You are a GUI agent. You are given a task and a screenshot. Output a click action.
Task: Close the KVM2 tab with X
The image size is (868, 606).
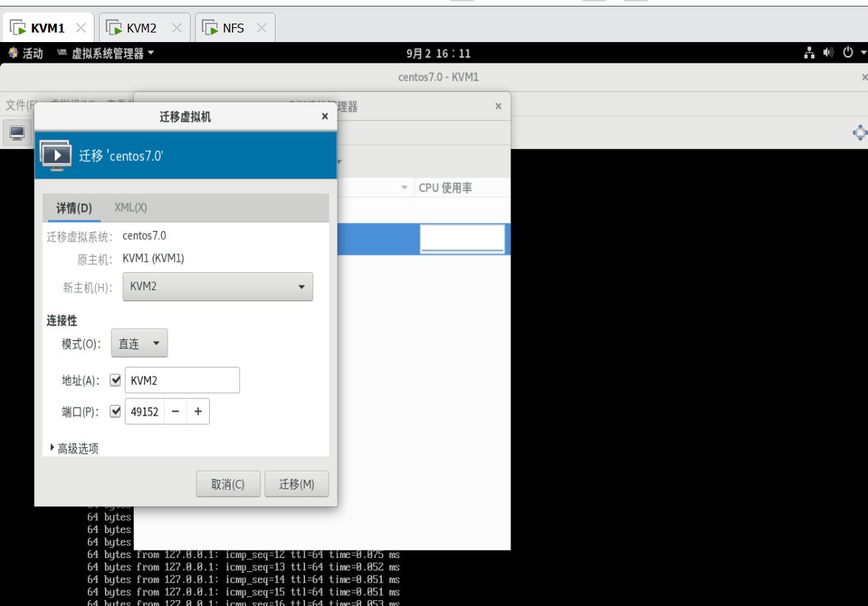177,27
